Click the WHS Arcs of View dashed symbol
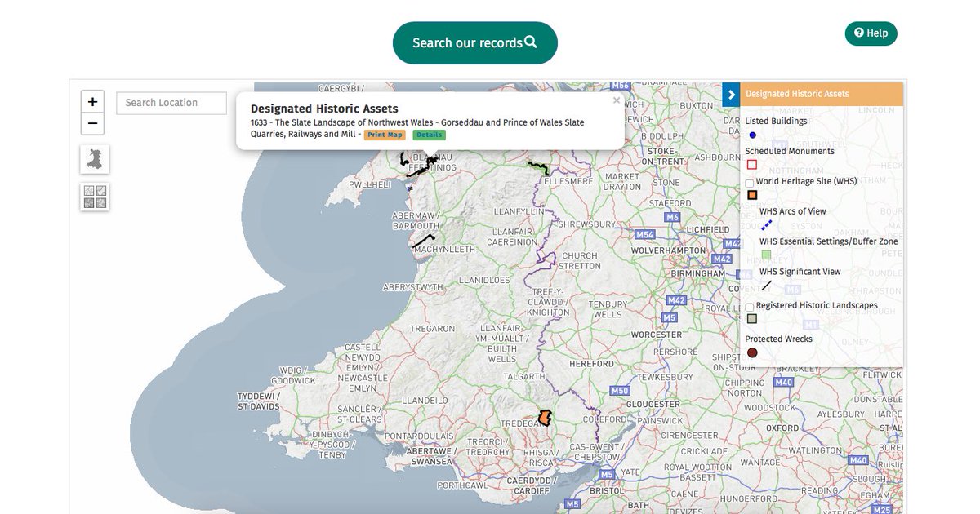Screen dimensions: 980x514 pyautogui.click(x=767, y=225)
